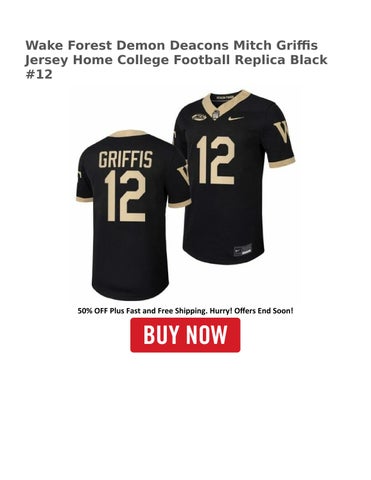
Task: Click the Nike swoosh on front jersey
Action: (237, 118)
